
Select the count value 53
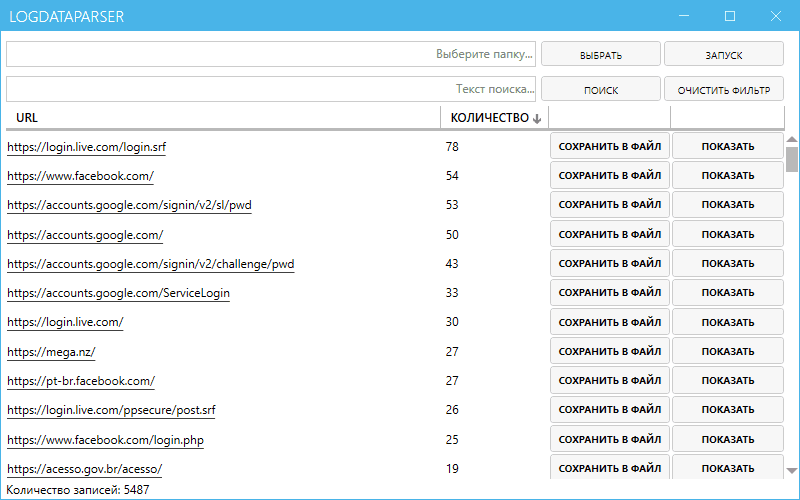click(x=452, y=205)
